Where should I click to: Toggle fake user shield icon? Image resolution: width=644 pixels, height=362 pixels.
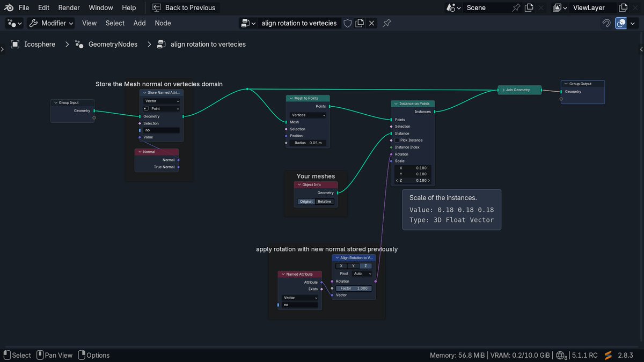pos(348,23)
